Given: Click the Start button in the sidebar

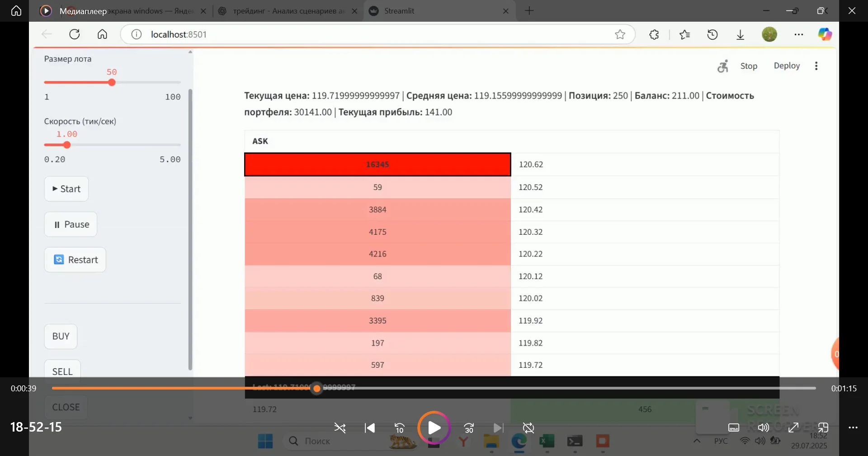Looking at the screenshot, I should (66, 189).
